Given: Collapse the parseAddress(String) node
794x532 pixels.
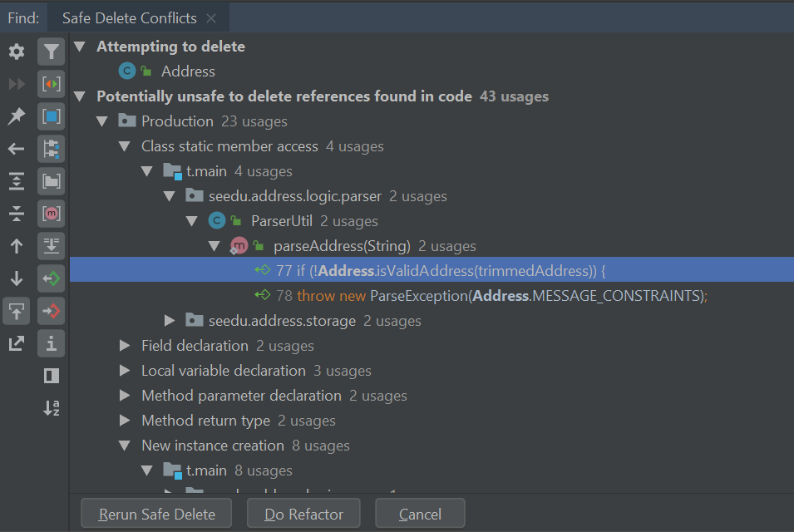Looking at the screenshot, I should [215, 246].
